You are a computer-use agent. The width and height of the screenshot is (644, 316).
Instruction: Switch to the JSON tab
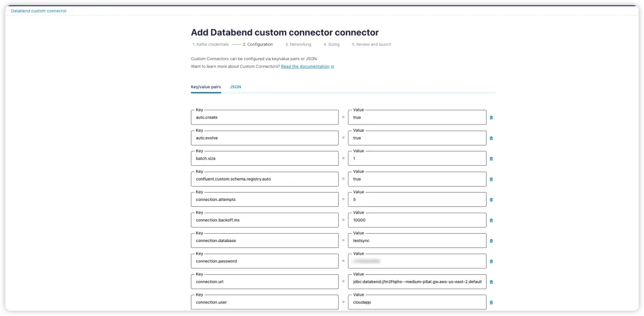coord(236,87)
